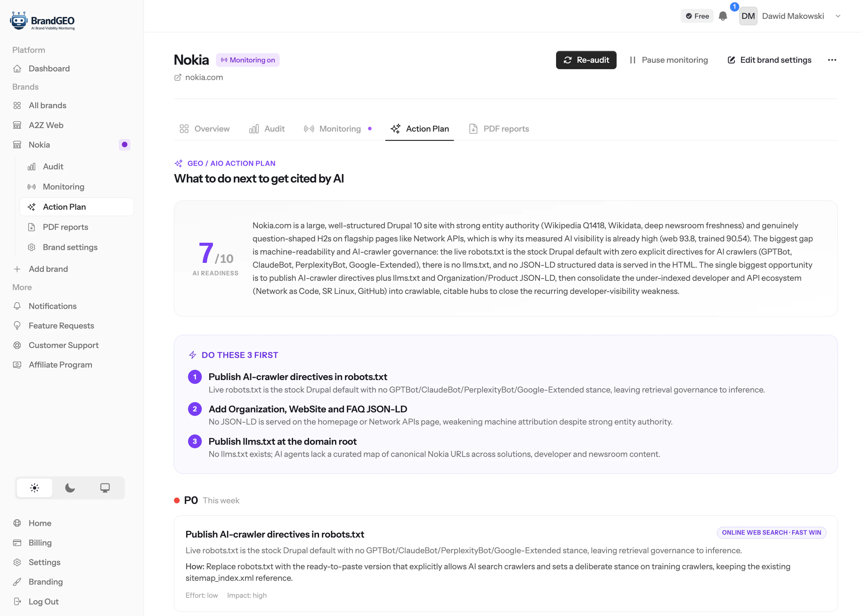
Task: Click the sidebar PDF reports file icon
Action: point(31,227)
